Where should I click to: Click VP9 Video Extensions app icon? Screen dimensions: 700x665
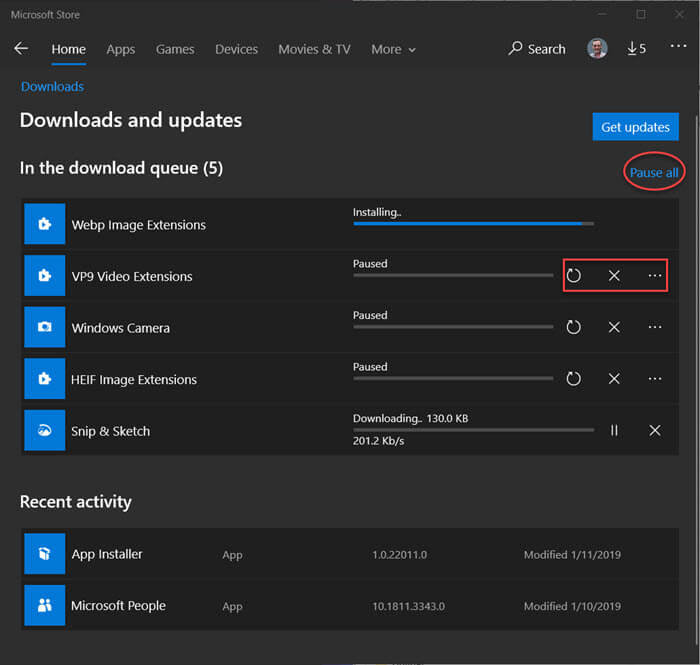click(x=45, y=275)
